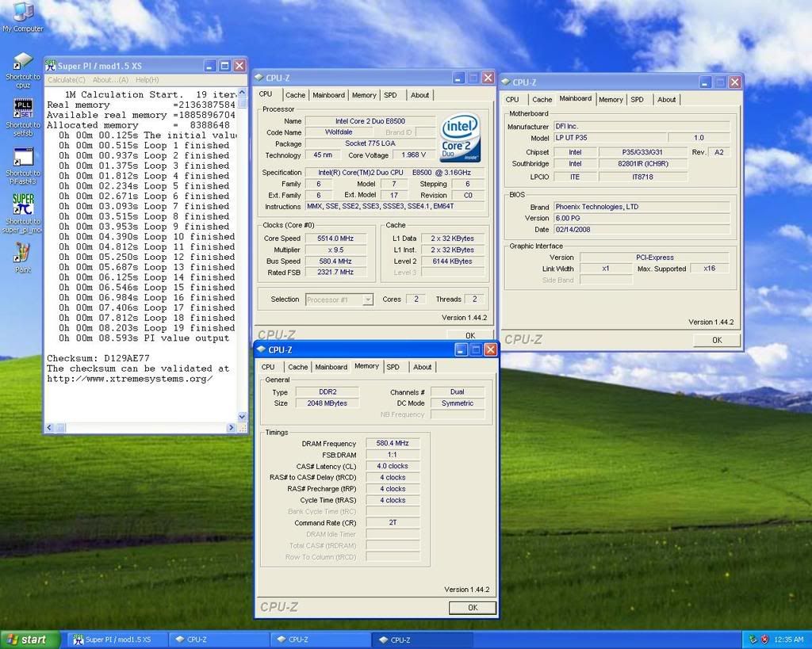Click the Rated FSB value 2321.7 MHz
This screenshot has height=649, width=812.
[x=335, y=273]
